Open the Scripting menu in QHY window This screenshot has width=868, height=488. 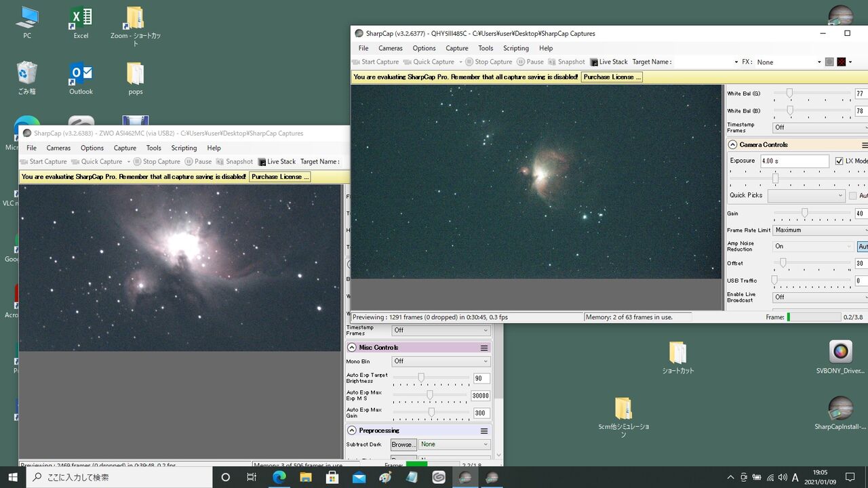[x=515, y=48]
